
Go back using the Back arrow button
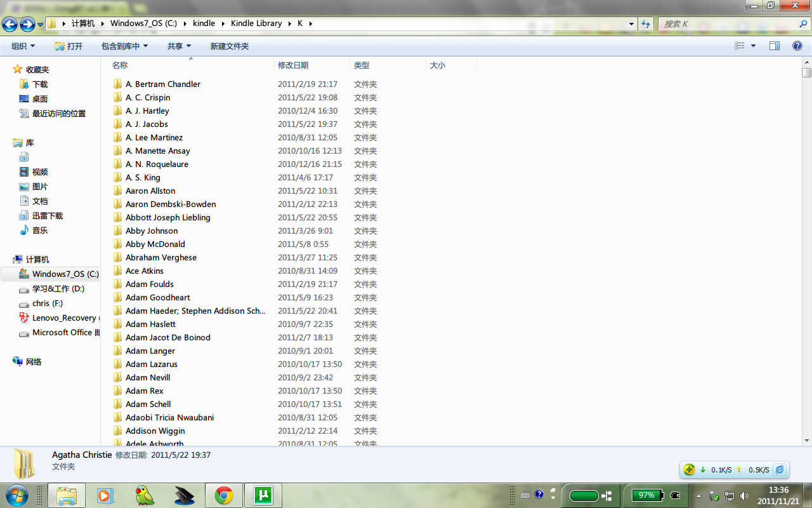pyautogui.click(x=10, y=24)
